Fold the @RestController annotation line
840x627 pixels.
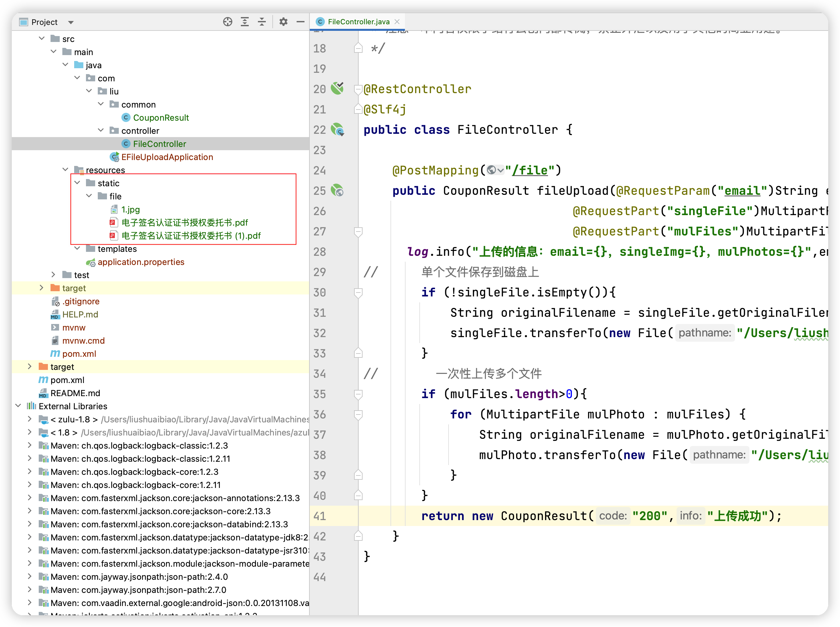(358, 89)
